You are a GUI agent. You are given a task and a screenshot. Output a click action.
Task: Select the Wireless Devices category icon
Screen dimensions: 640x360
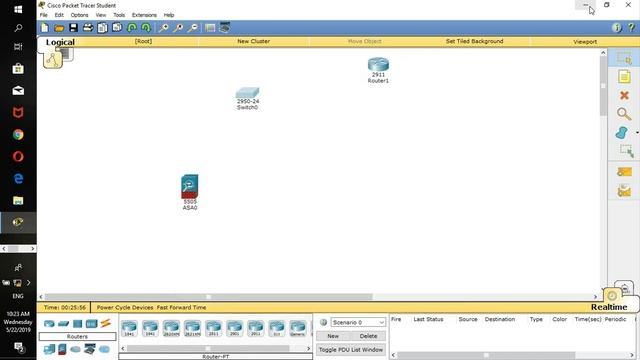click(91, 324)
